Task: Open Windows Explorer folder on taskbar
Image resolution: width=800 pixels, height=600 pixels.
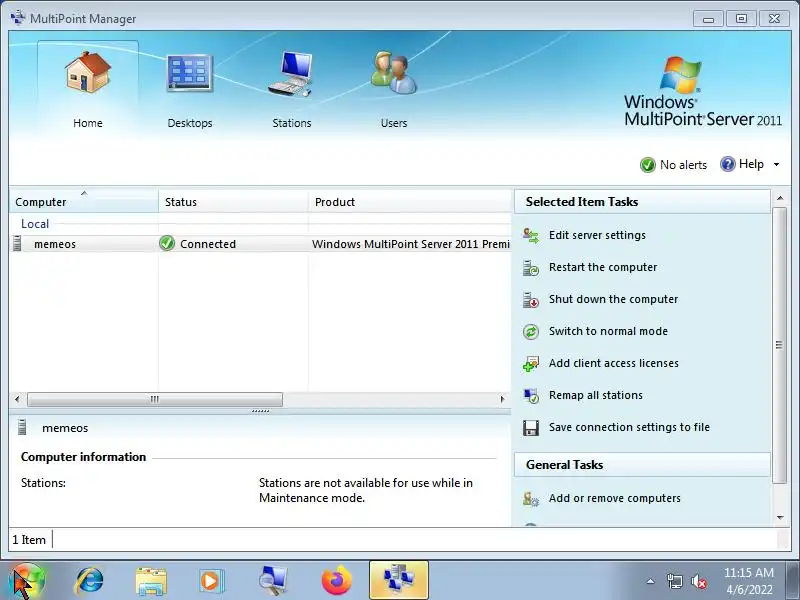Action: click(151, 582)
